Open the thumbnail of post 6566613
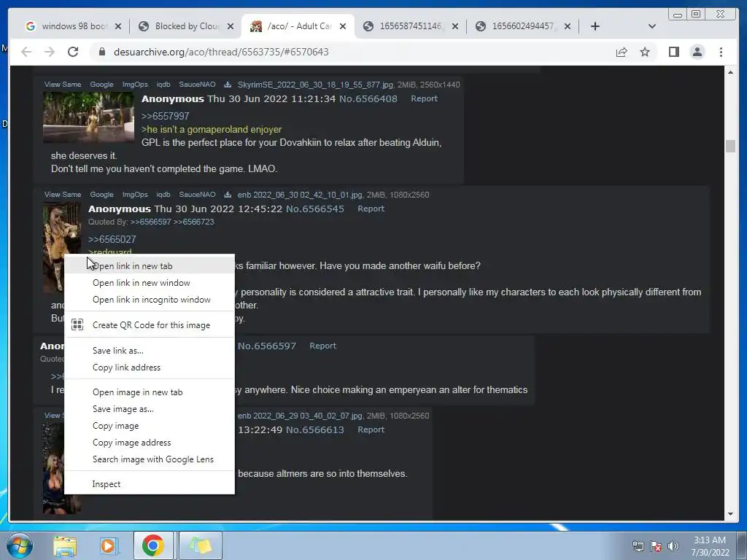The image size is (747, 560). [x=53, y=469]
